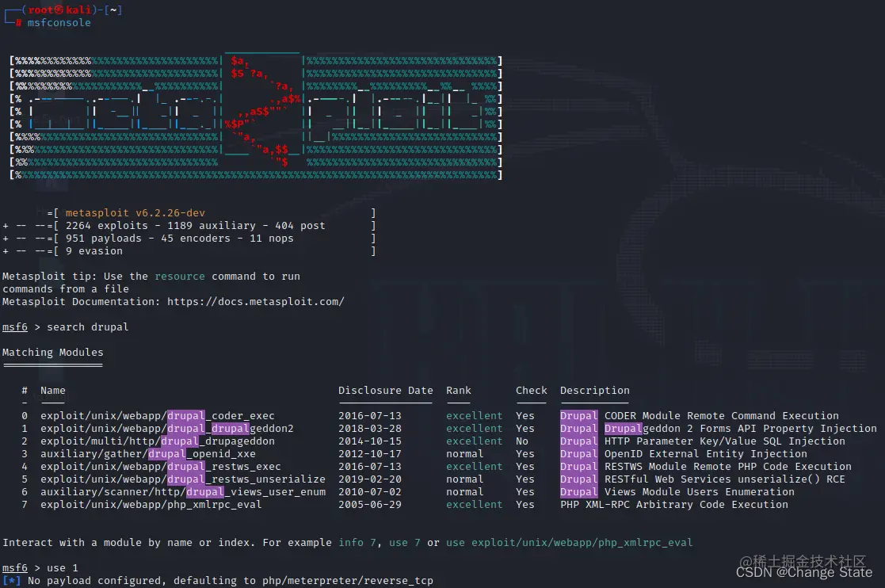Click the 'Disclosure Date' column header

click(x=386, y=391)
